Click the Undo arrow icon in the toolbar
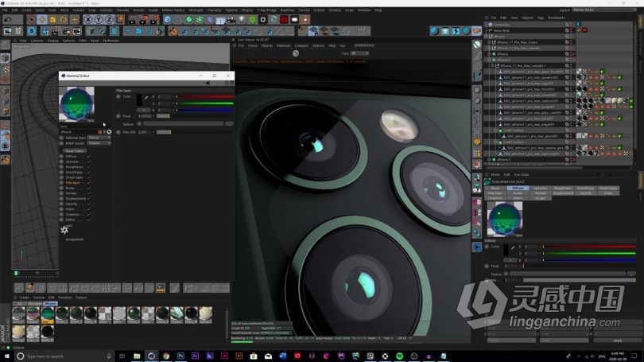Viewport: 644px width, 362px height. click(8, 19)
